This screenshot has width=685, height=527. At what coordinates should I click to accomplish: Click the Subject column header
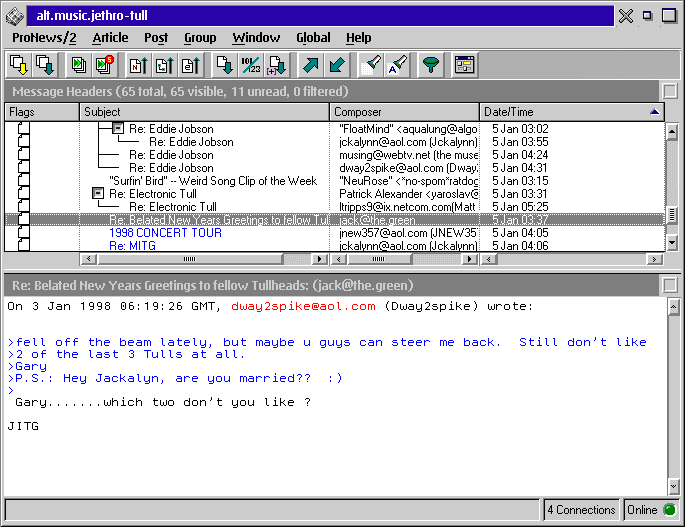(x=204, y=112)
